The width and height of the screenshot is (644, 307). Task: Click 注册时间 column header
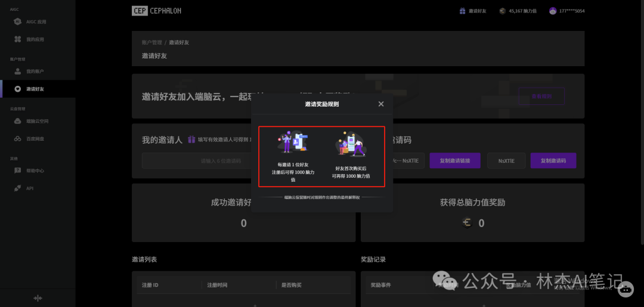coord(217,285)
